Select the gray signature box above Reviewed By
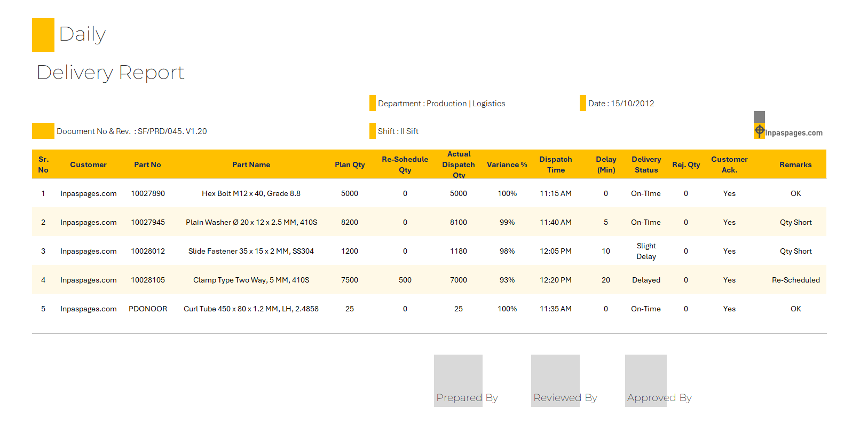 pos(555,375)
